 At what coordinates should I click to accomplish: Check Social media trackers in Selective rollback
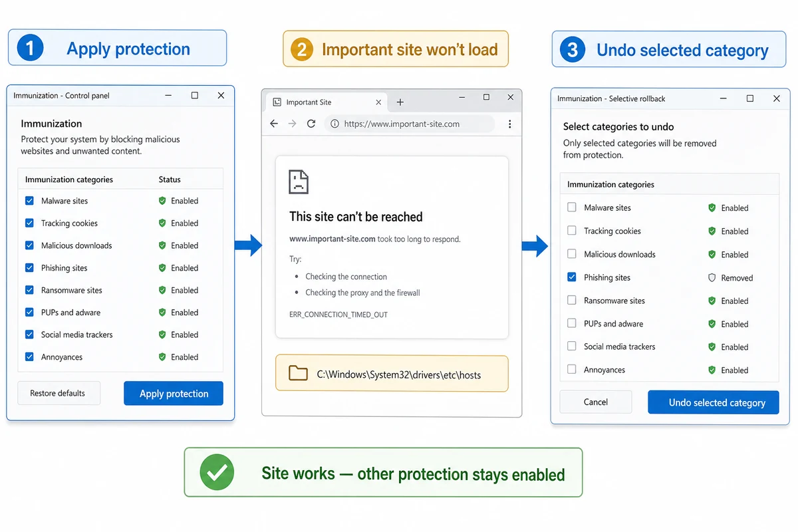[x=572, y=346]
